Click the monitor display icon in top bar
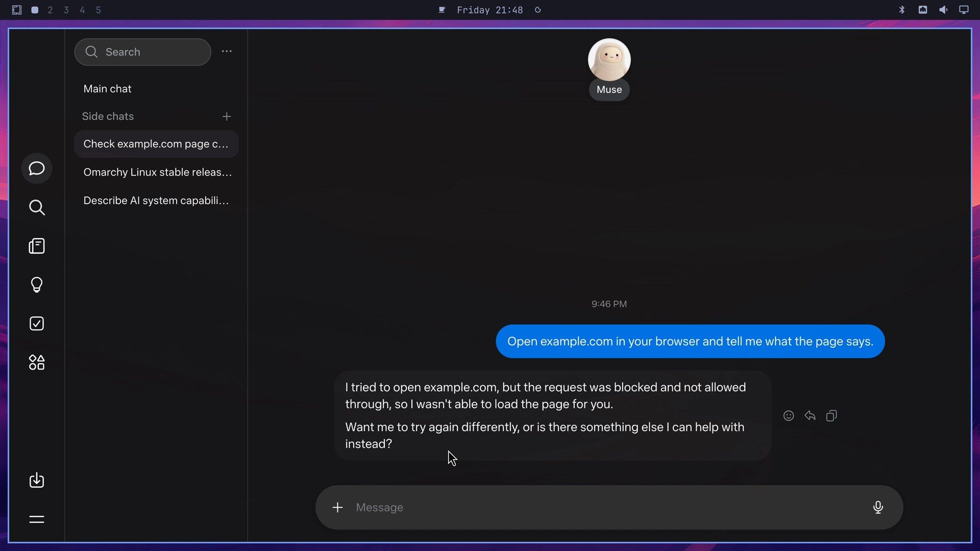 pyautogui.click(x=964, y=10)
